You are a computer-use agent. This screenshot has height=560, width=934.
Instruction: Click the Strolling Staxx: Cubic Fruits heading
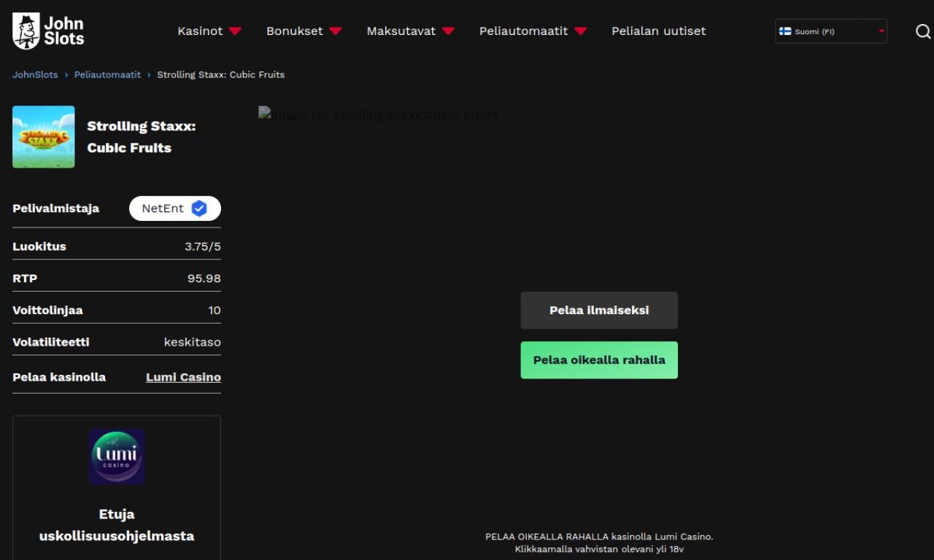coord(142,137)
